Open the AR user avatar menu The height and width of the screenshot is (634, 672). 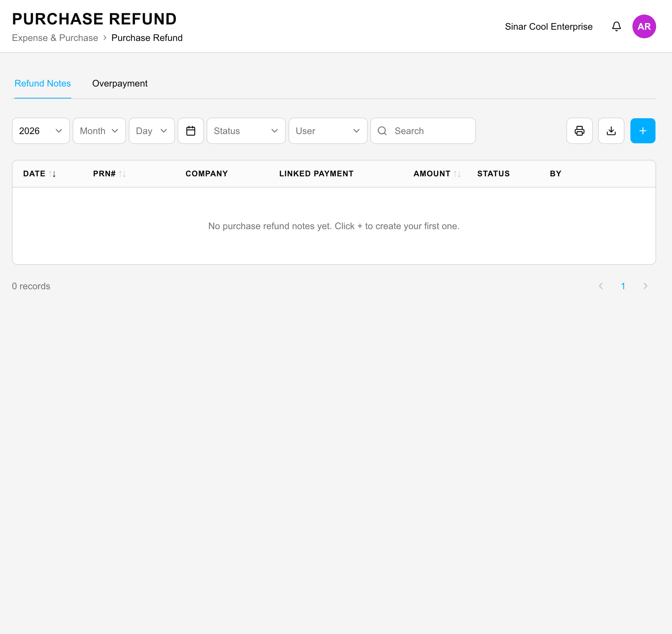(x=644, y=26)
